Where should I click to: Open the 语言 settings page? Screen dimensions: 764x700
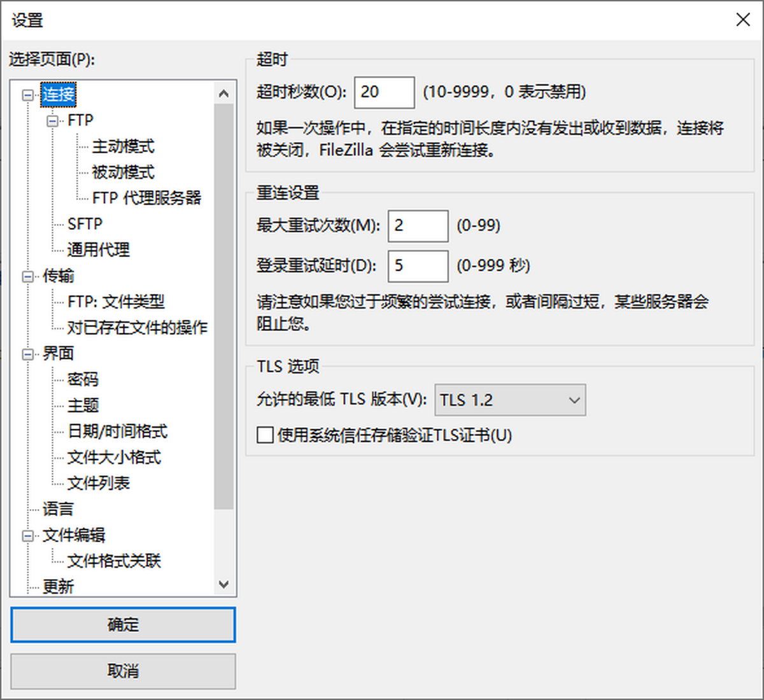click(59, 508)
